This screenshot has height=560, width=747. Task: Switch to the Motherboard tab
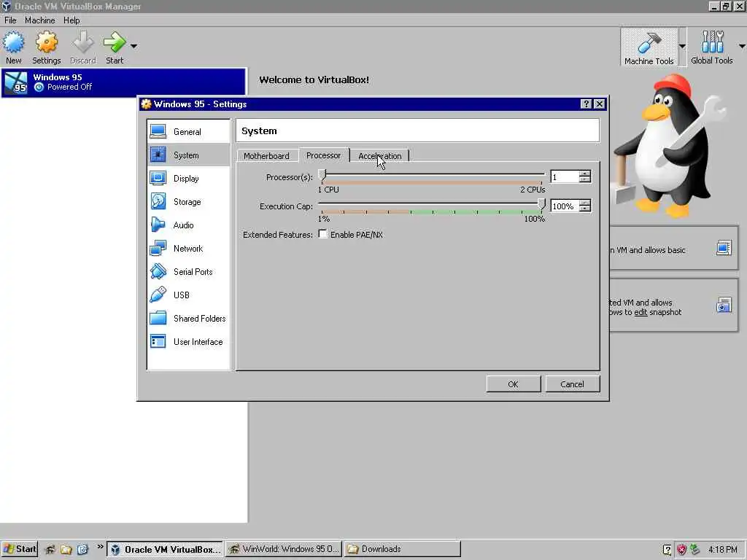point(266,156)
